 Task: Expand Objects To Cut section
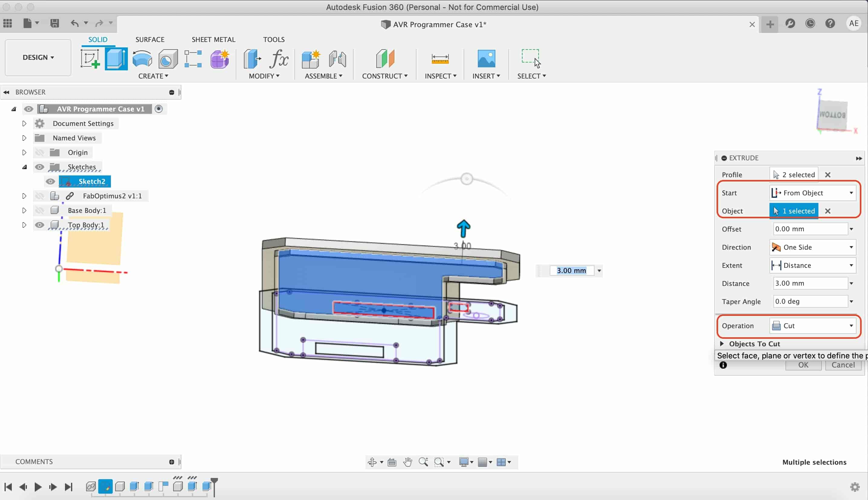click(x=722, y=344)
